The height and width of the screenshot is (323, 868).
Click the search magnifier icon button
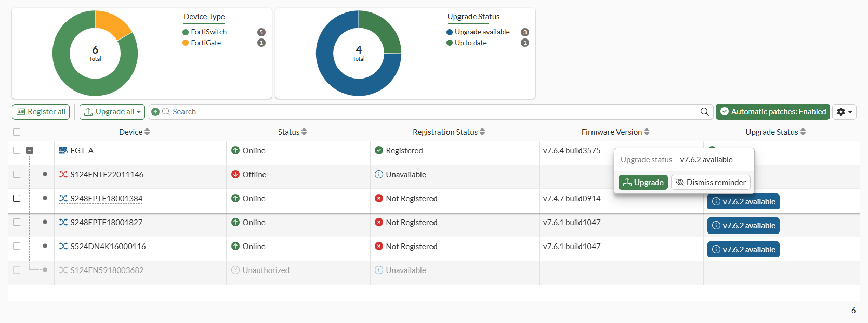click(704, 112)
